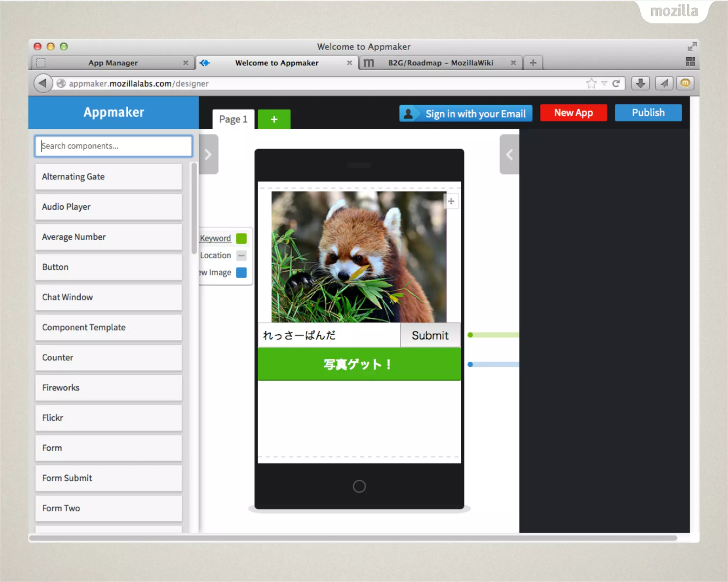
Task: Click the browser back arrow button
Action: click(x=43, y=83)
